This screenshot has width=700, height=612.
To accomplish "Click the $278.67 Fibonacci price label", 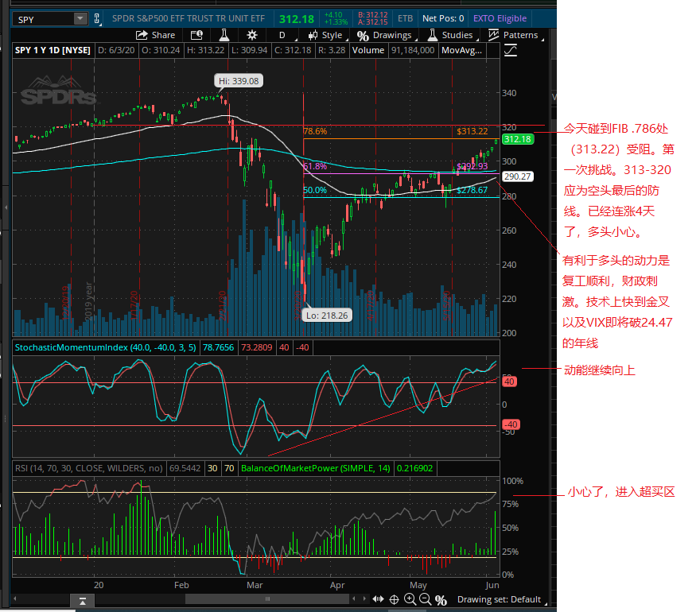I will pos(472,190).
